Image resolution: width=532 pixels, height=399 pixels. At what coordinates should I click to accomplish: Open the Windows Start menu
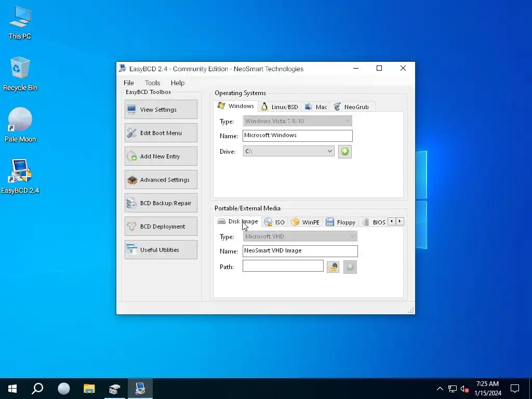(x=12, y=389)
